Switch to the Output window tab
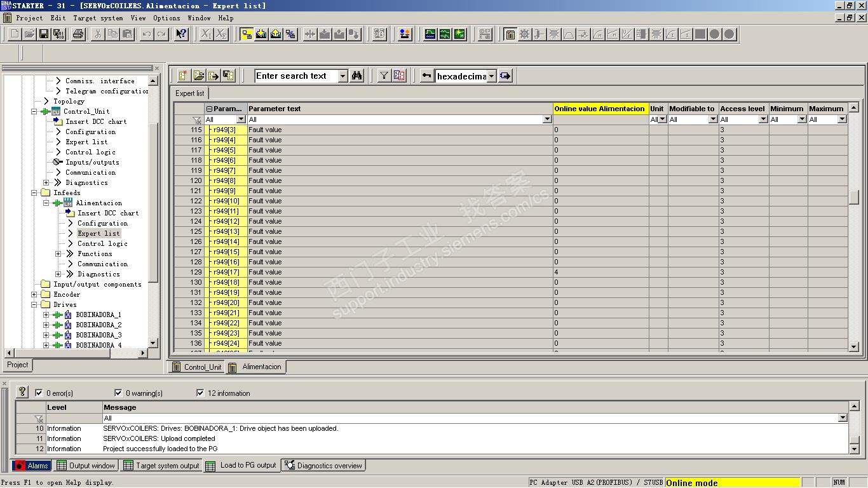This screenshot has width=868, height=488. [86, 466]
